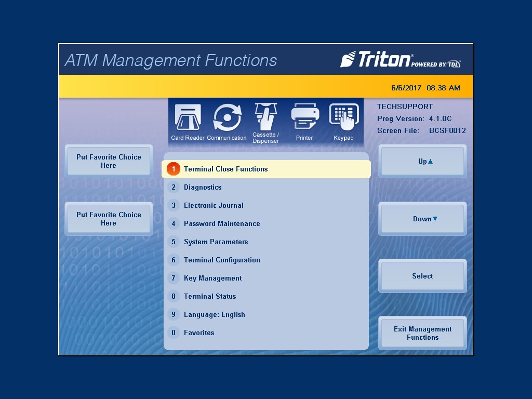The width and height of the screenshot is (532, 399).
Task: Open Terminal Close Functions
Action: click(225, 169)
